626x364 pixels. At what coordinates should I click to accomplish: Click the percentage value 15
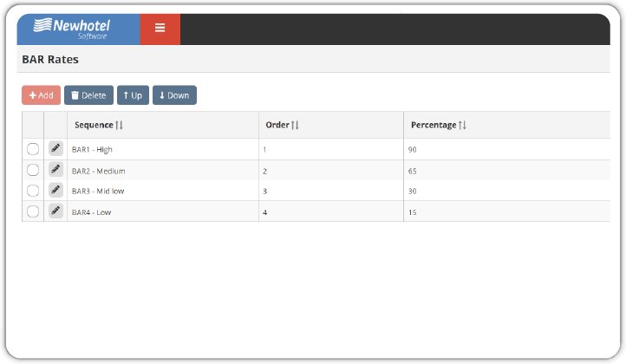click(413, 212)
